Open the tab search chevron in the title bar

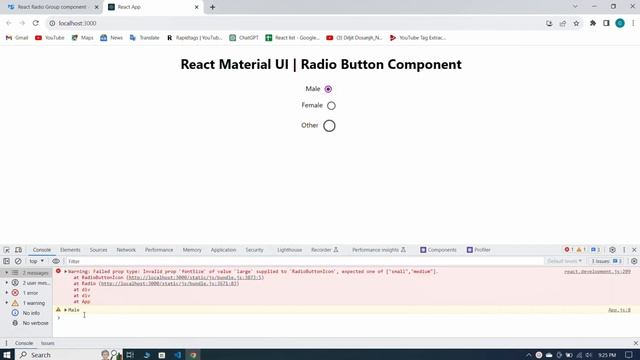pos(575,7)
